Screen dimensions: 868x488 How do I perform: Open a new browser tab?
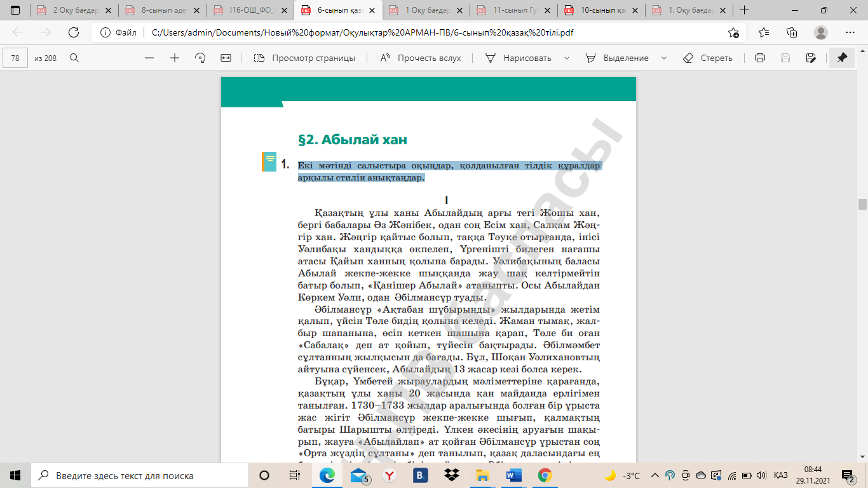745,10
